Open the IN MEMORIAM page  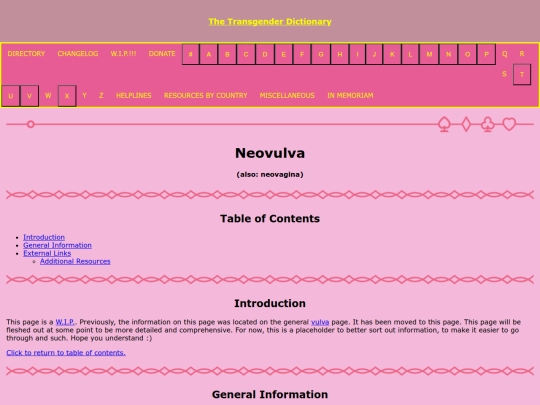click(350, 95)
